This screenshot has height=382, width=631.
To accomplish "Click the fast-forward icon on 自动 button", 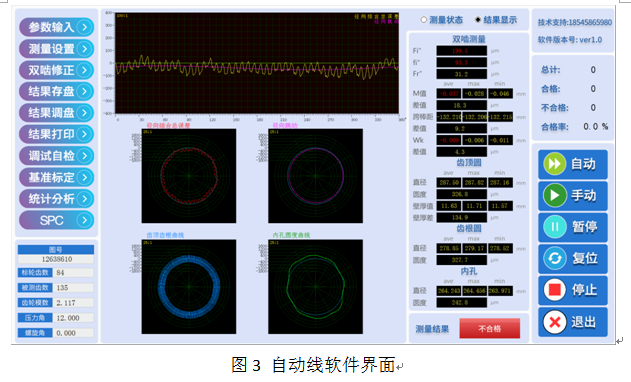I will (x=554, y=164).
